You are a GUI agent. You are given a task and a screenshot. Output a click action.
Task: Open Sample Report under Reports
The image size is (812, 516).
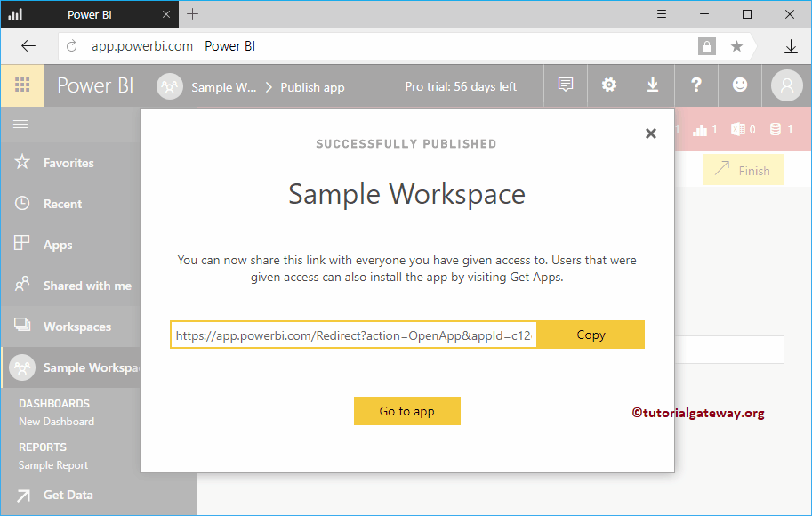point(53,465)
